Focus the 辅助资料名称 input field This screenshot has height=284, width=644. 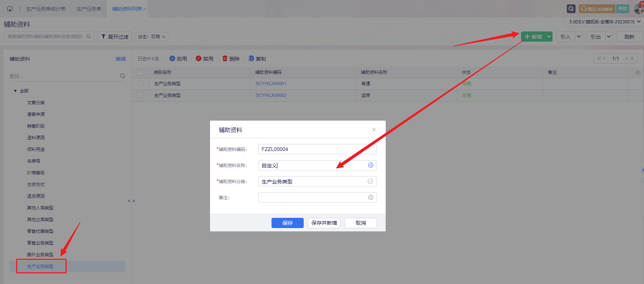point(318,165)
